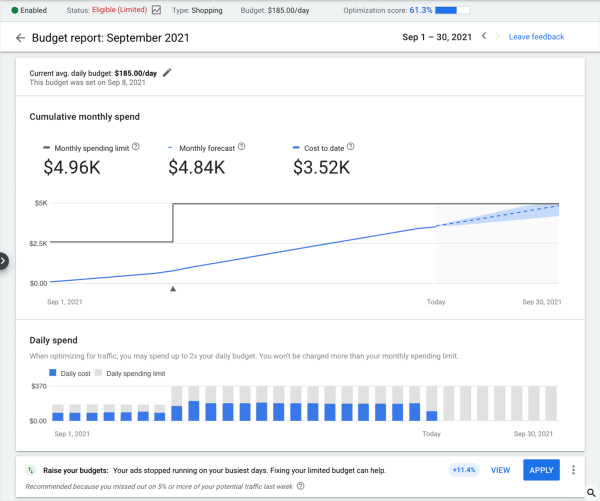
Task: Open help icon next to Monthly forecast
Action: [x=242, y=147]
